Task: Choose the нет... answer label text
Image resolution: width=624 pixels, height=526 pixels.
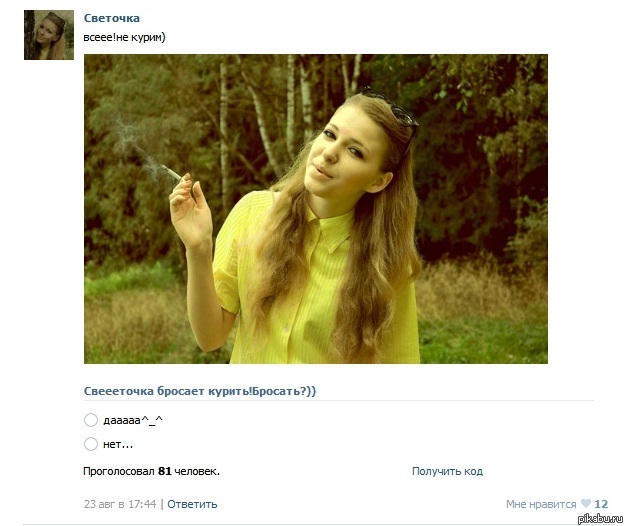Action: 118,444
